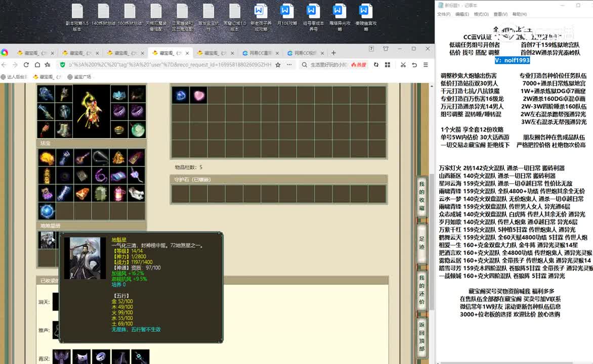
Task: Click the highlighted text V: noif1993
Action: [x=512, y=60]
